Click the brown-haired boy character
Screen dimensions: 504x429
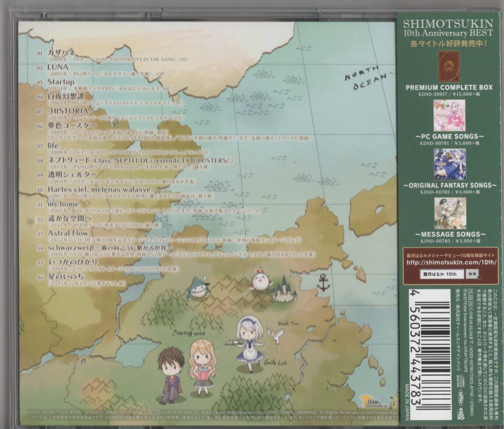point(172,375)
